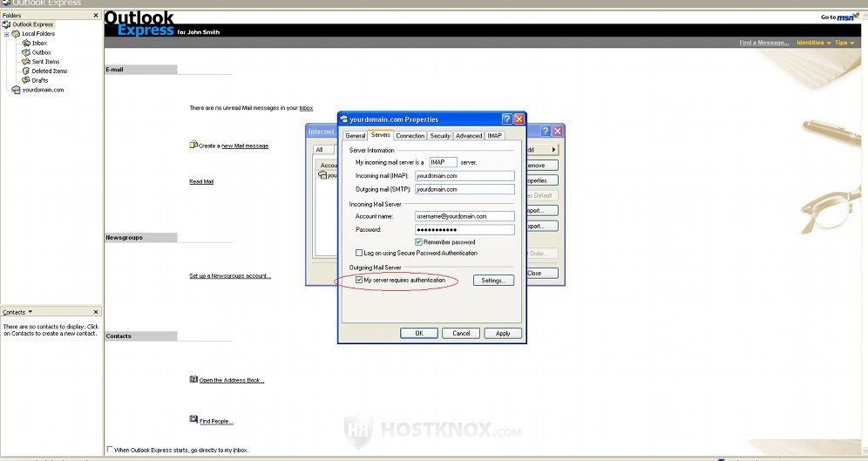This screenshot has height=461, width=868.
Task: Click the Read Mail link
Action: [201, 181]
